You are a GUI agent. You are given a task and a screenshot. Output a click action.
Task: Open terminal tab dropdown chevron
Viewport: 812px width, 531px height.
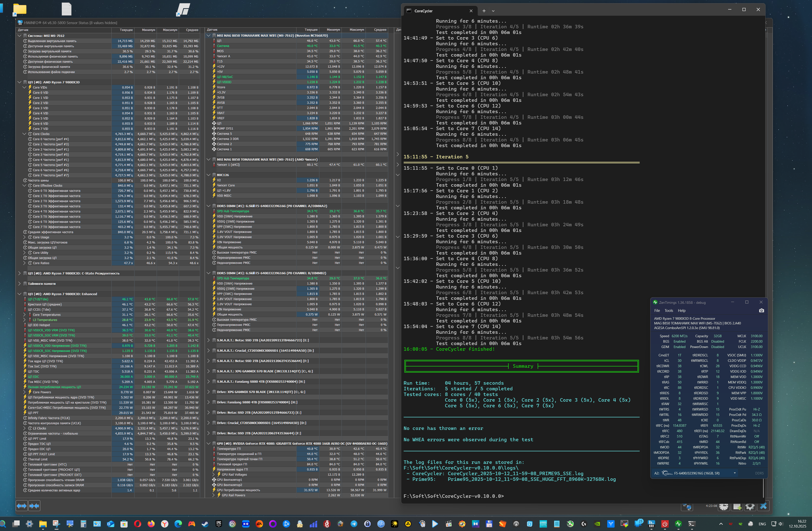493,11
